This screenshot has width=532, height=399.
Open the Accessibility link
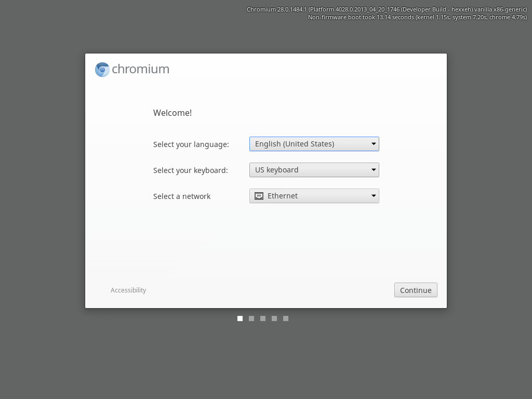(x=128, y=290)
